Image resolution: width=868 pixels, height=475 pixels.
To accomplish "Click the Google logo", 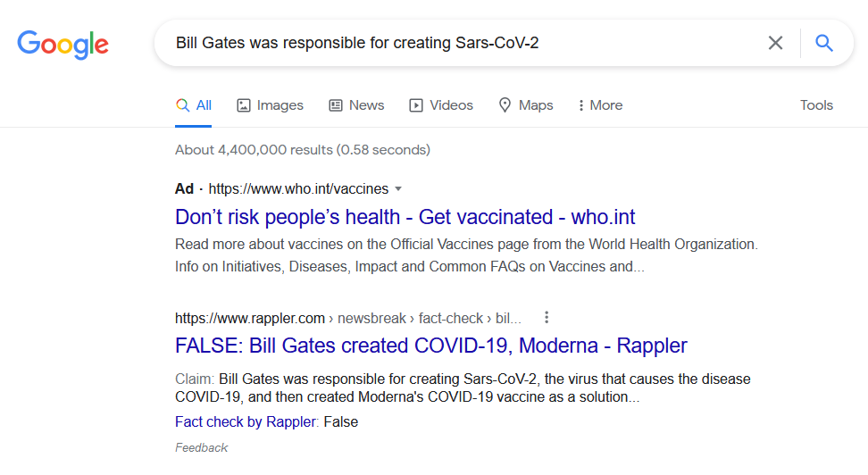I will (63, 44).
